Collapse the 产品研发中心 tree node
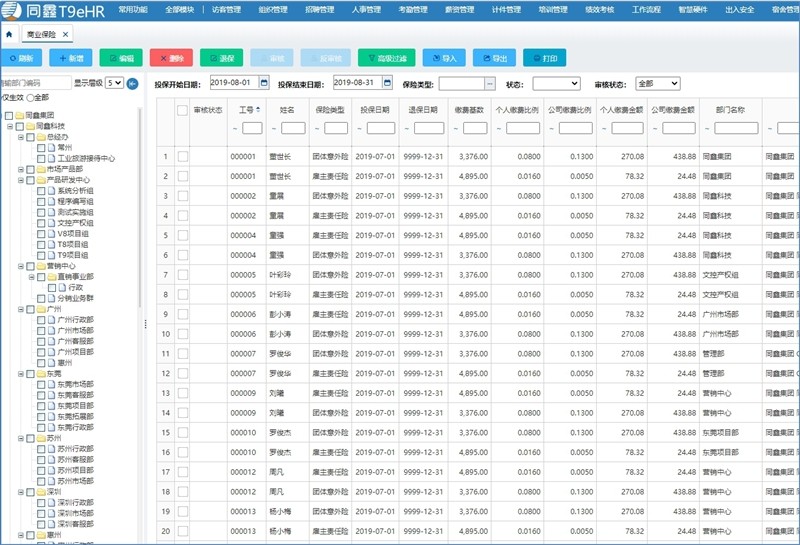The width and height of the screenshot is (800, 545). click(x=21, y=180)
